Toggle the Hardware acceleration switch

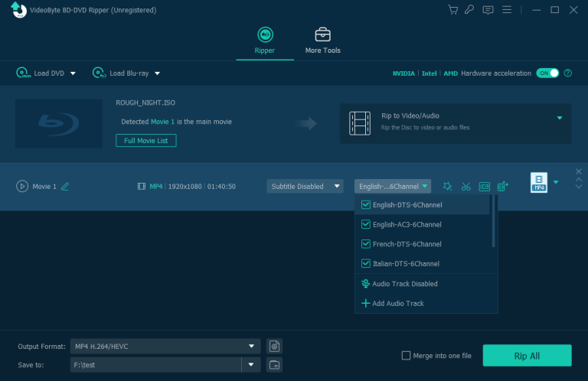pos(547,73)
